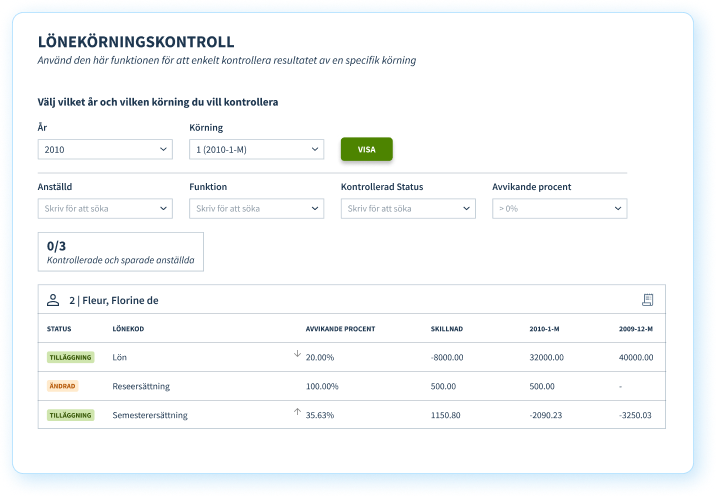716x496 pixels.
Task: Click the -3250.03 value
Action: pyautogui.click(x=635, y=415)
